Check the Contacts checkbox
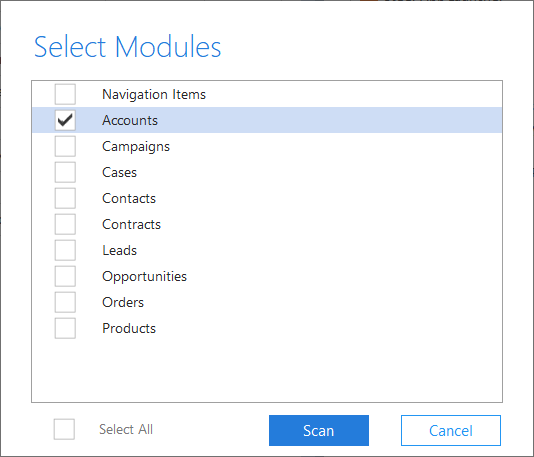Screen dimensions: 534x457 (65, 198)
